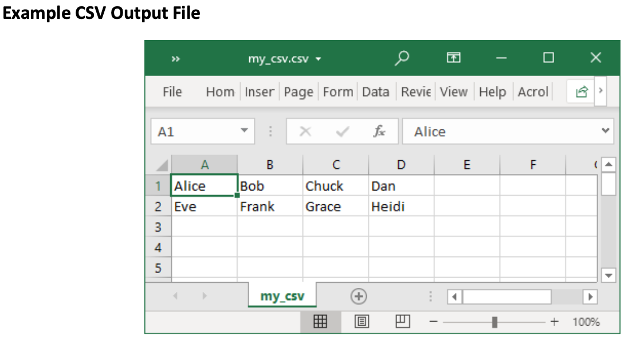Add a new sheet with plus icon
The height and width of the screenshot is (364, 644).
359,296
